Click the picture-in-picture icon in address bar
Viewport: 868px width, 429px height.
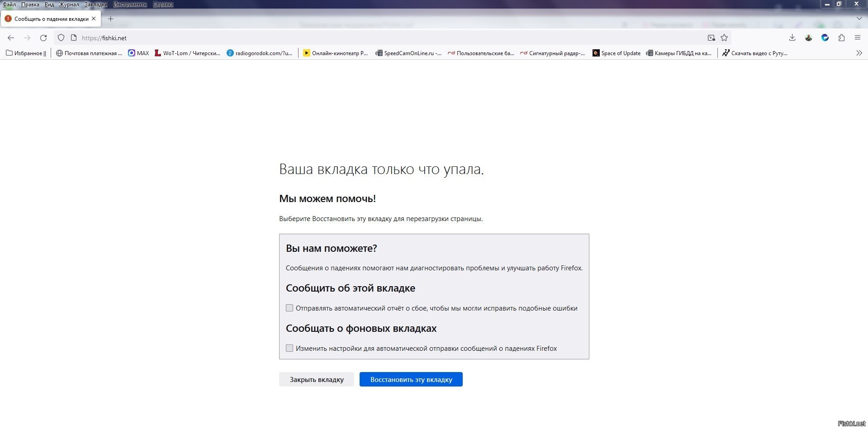click(x=711, y=38)
